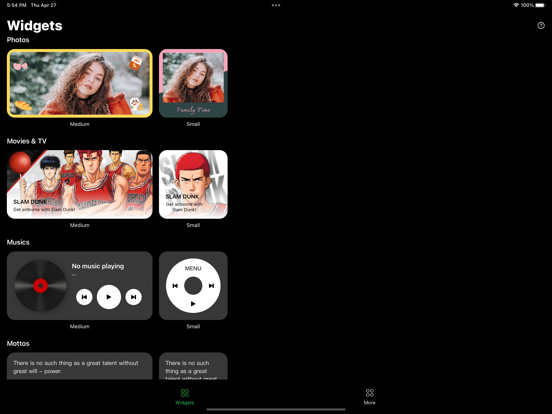Tap the three-dot multitasking menu at the top
This screenshot has width=552, height=414.
pos(276,5)
